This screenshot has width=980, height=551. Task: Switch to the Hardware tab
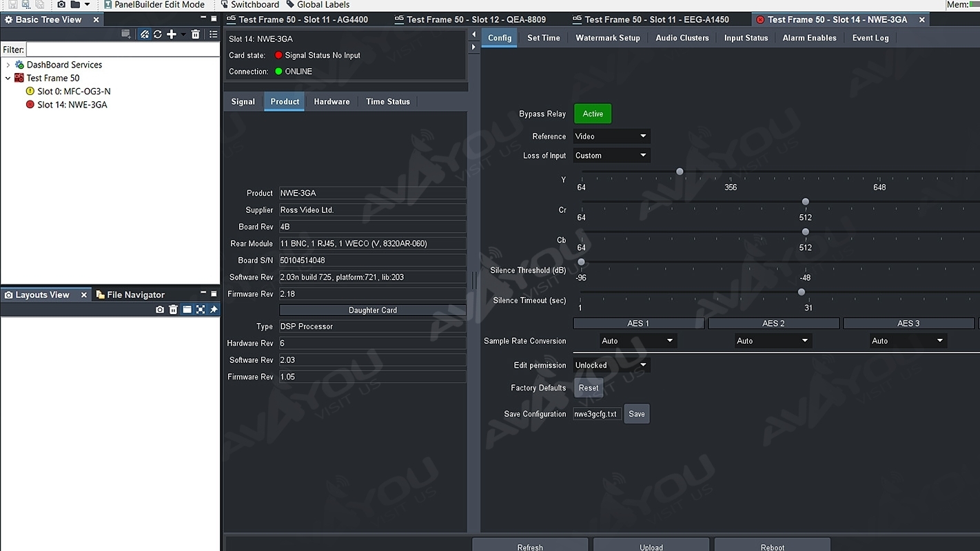point(331,101)
